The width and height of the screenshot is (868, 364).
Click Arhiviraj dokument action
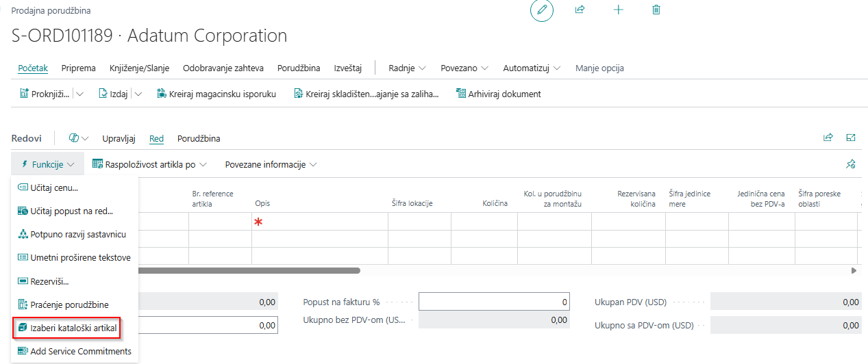tap(498, 94)
